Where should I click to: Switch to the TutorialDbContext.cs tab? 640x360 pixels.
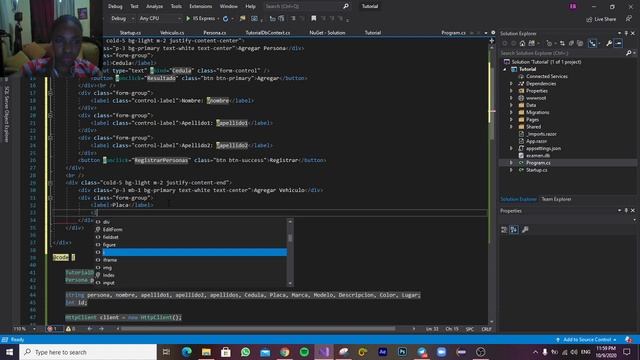(x=268, y=33)
